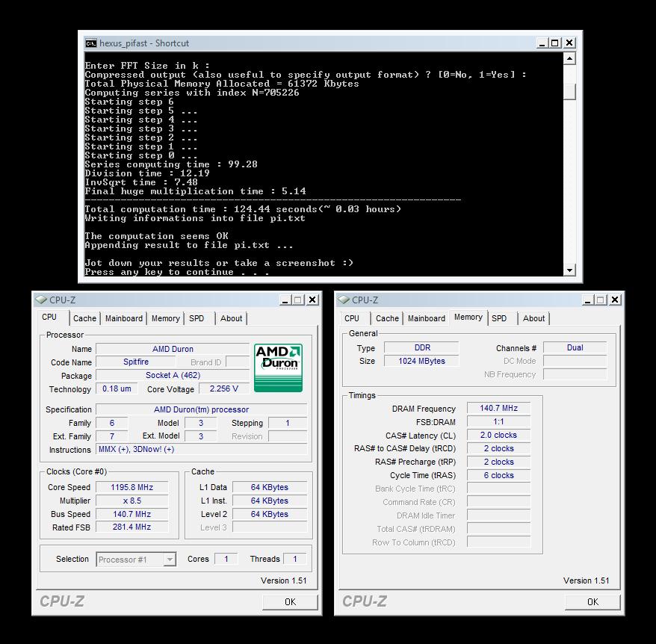This screenshot has width=656, height=644.
Task: Minimize the hexus_pifast console window
Action: 542,43
